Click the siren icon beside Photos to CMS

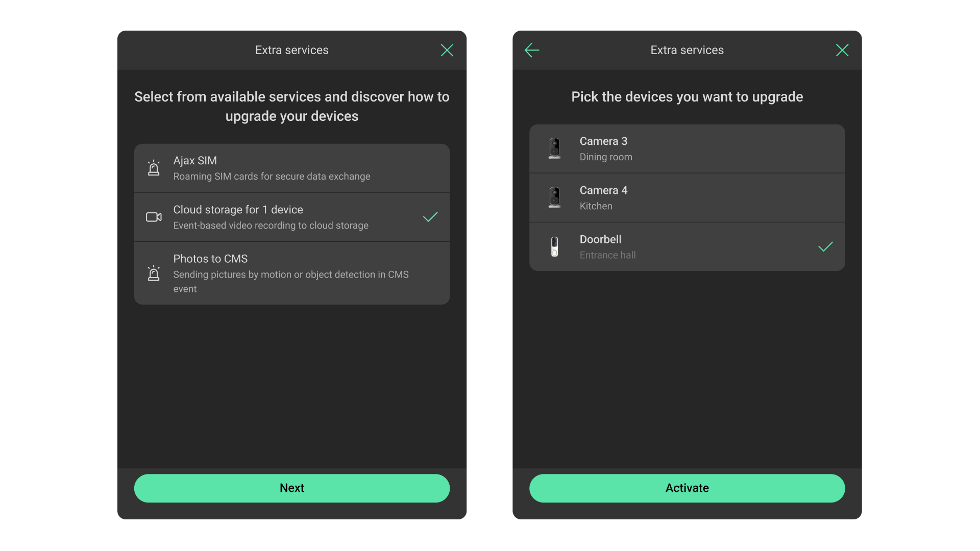[x=154, y=273]
